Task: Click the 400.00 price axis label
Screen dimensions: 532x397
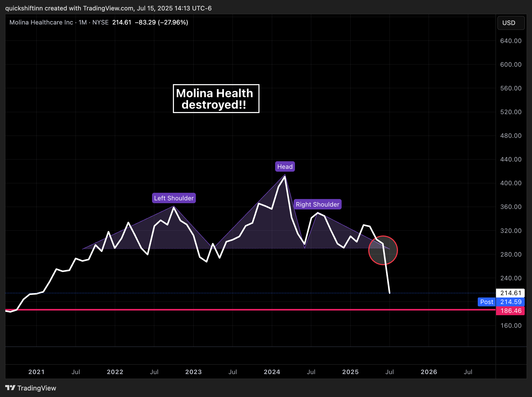Action: (x=511, y=183)
